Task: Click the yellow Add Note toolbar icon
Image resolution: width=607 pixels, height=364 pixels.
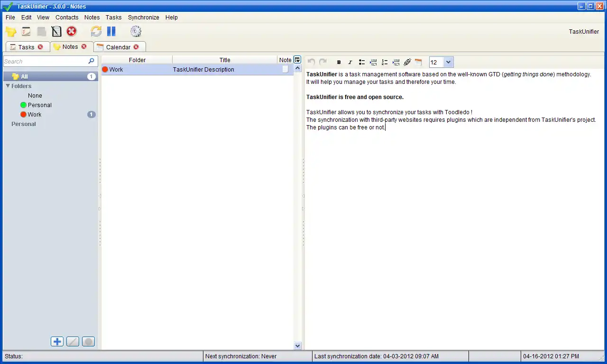Action: point(11,32)
